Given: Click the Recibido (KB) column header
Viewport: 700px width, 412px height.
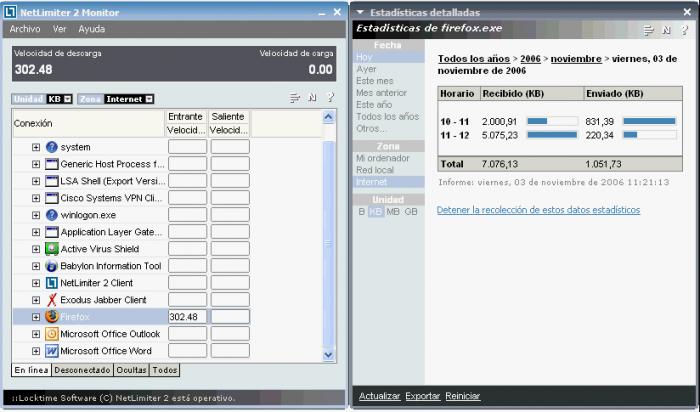Looking at the screenshot, I should point(531,94).
